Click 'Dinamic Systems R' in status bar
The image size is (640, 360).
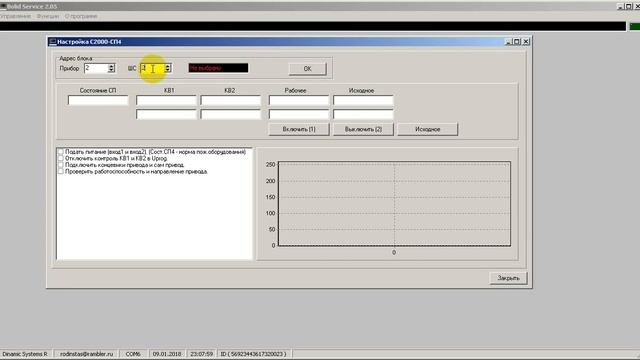25,354
